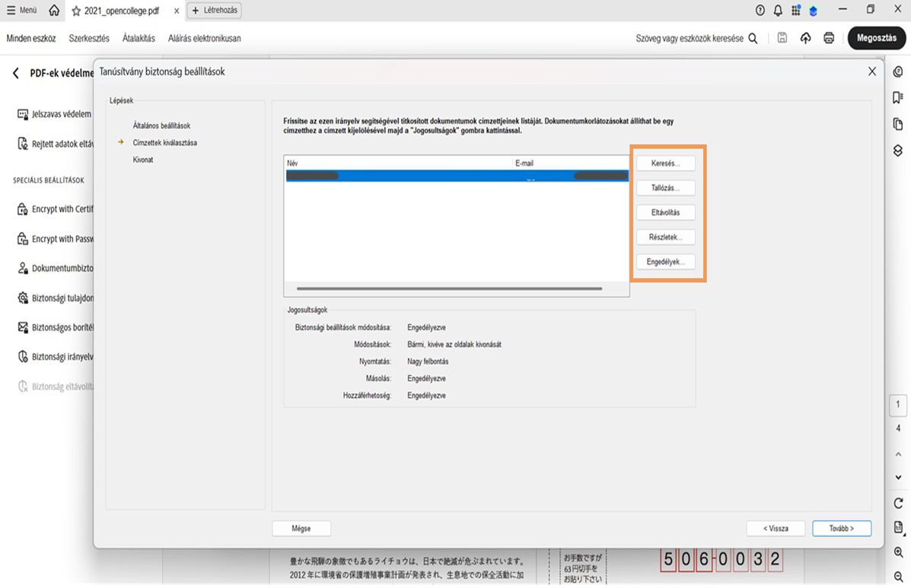Open Aláírás elektronikusan menu

click(205, 38)
